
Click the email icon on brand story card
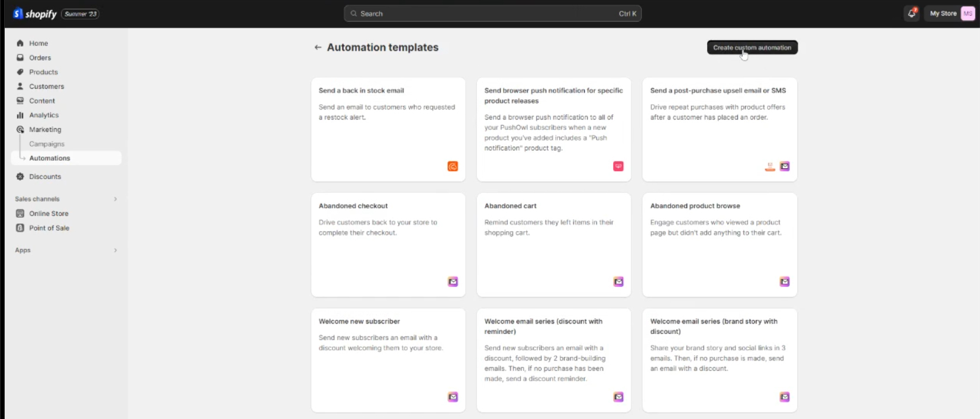785,397
